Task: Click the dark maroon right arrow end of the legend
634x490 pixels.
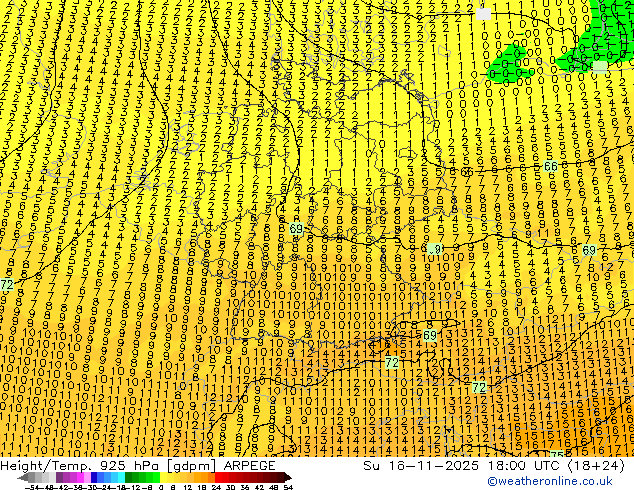Action: coord(288,477)
